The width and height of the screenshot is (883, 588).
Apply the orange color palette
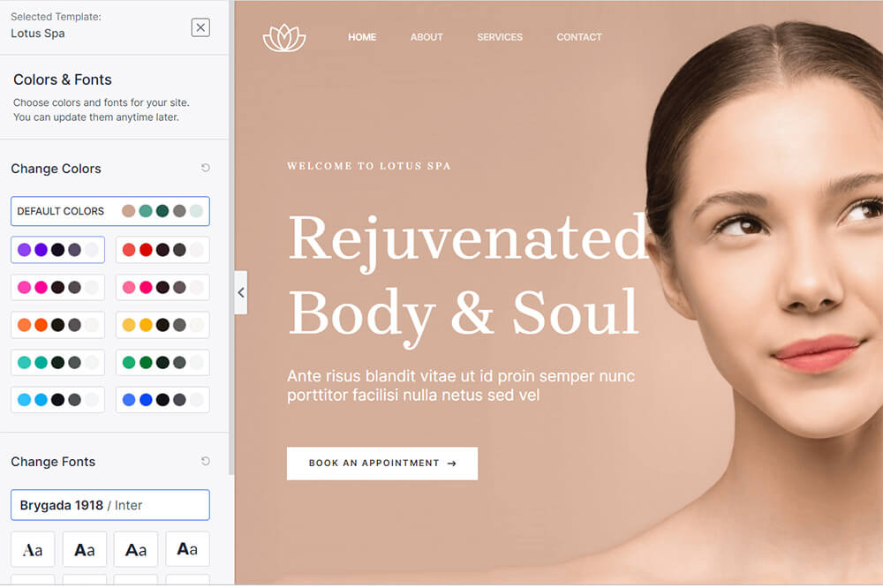point(57,325)
